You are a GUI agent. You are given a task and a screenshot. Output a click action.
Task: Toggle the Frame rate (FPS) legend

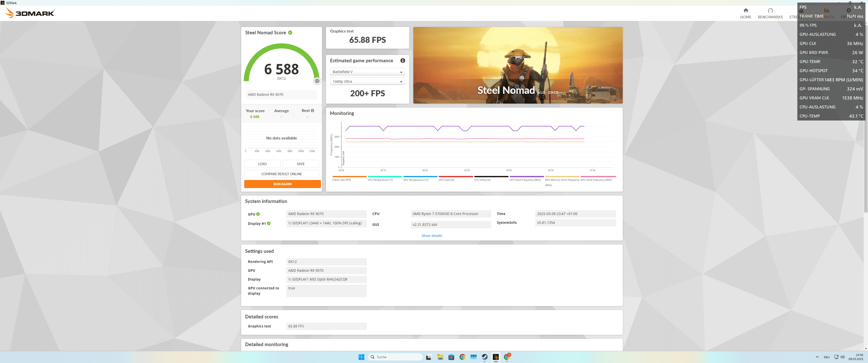pos(349,178)
